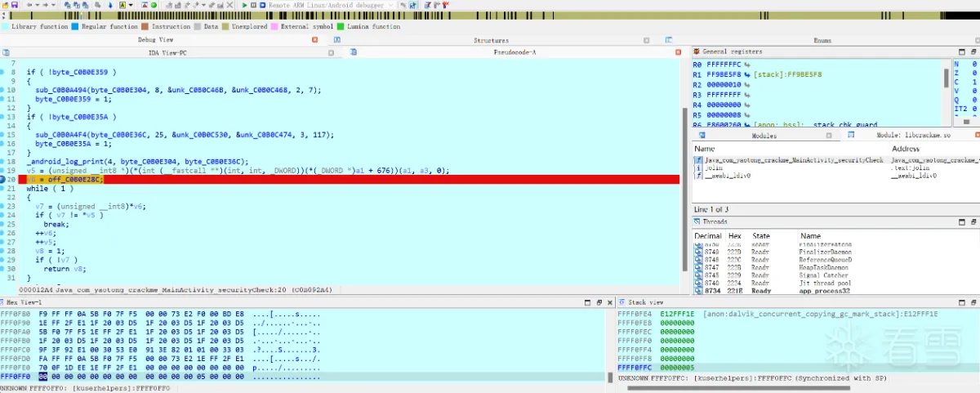Click the R2 register value 00000010
The image size is (980, 393).
pyautogui.click(x=723, y=84)
